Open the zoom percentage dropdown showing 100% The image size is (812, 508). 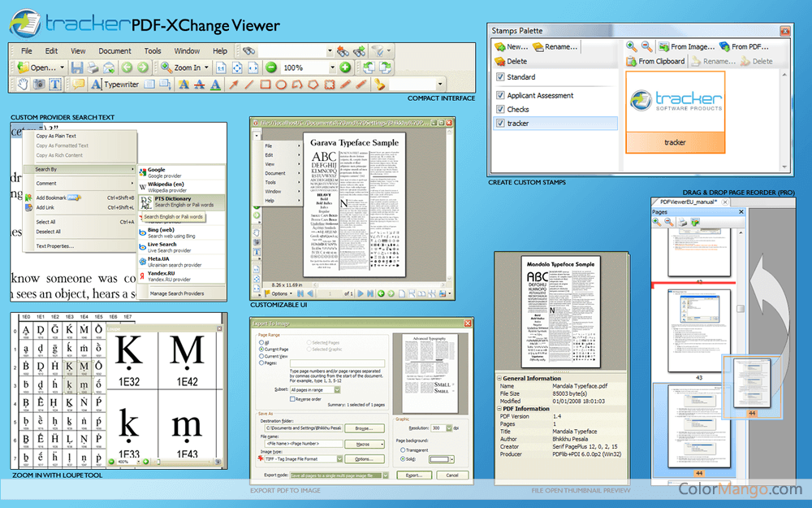[332, 67]
